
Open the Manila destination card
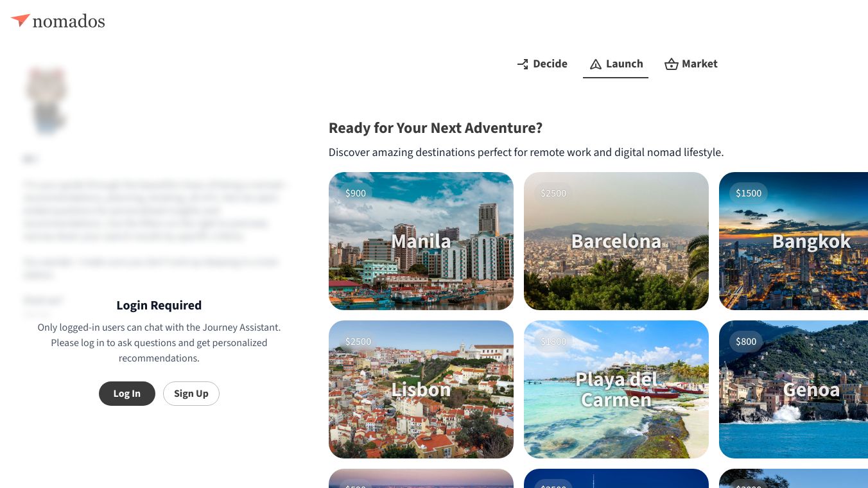[421, 241]
